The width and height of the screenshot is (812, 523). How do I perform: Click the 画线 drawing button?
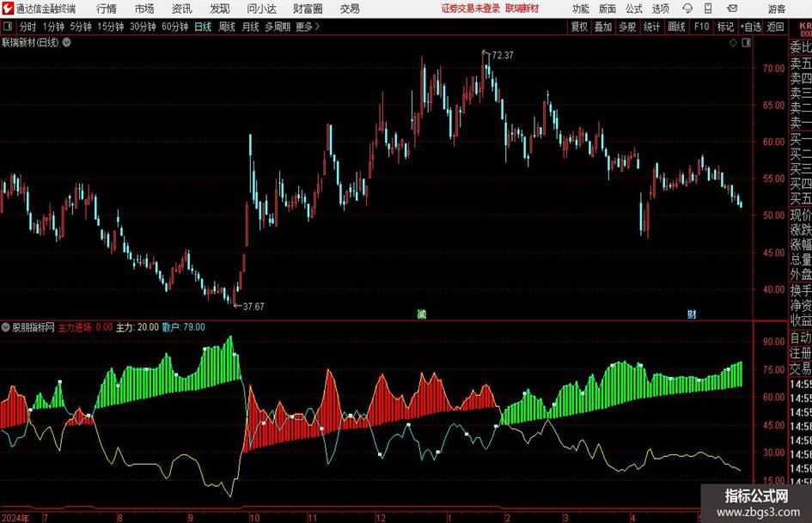pos(677,27)
